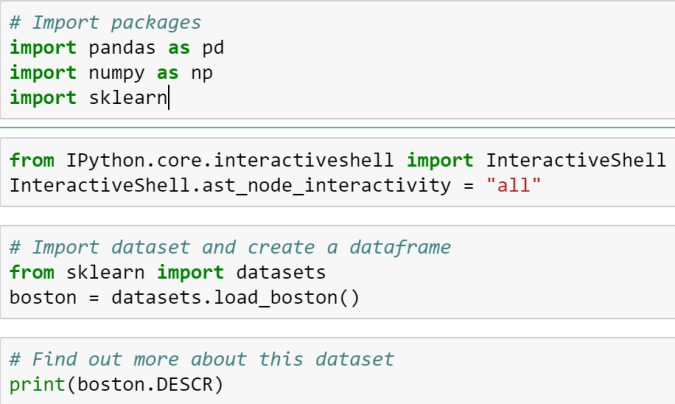Image resolution: width=675 pixels, height=404 pixels.
Task: Click the "# Import packages" comment line
Action: (105, 21)
